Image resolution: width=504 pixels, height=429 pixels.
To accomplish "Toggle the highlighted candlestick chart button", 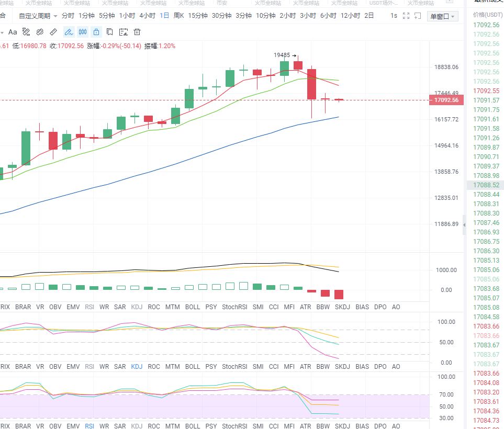I will point(82,32).
